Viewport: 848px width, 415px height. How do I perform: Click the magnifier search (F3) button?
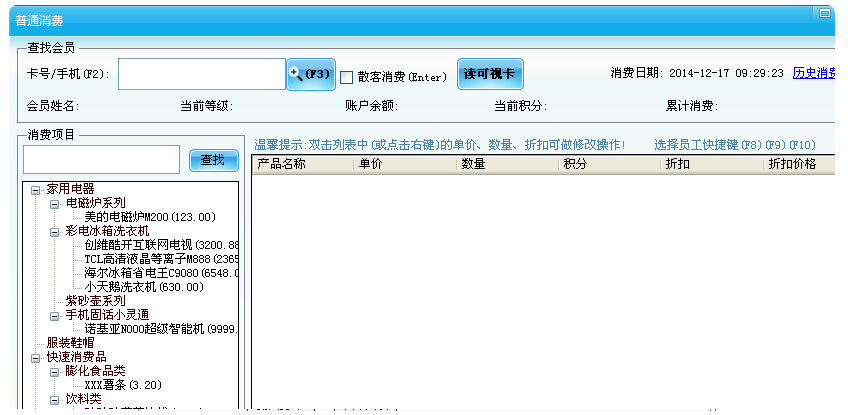coord(311,75)
